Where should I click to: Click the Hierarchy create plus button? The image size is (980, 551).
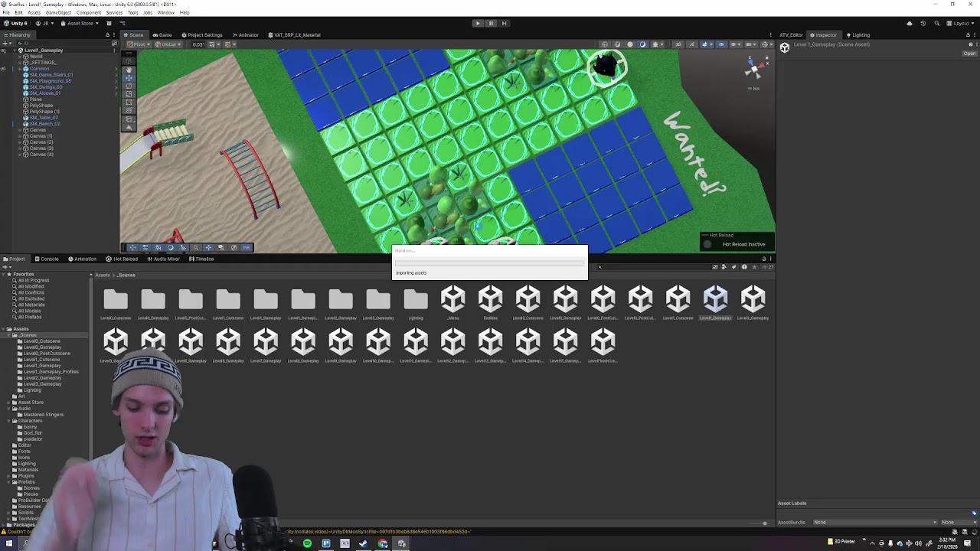[x=5, y=44]
